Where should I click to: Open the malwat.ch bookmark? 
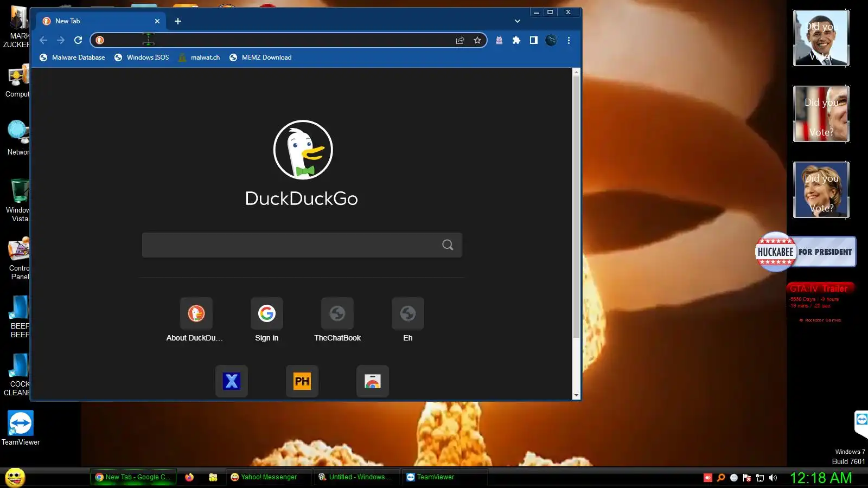(199, 57)
